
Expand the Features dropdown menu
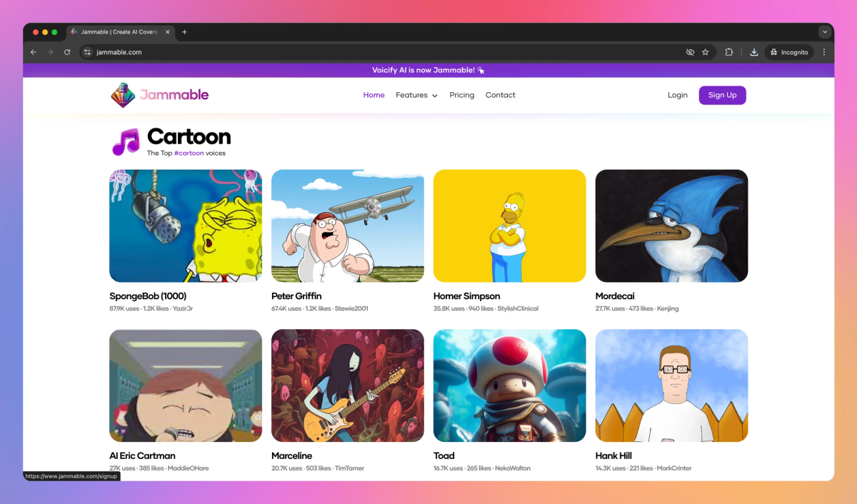(x=417, y=95)
